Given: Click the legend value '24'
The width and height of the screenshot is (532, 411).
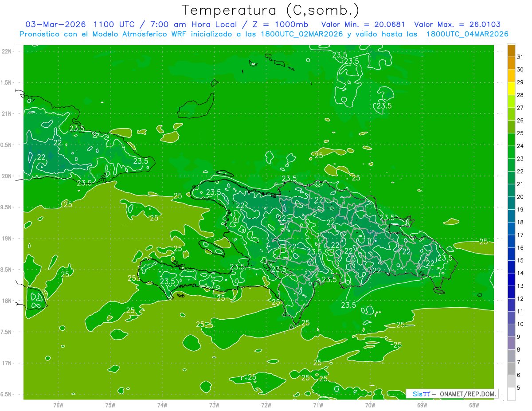Looking at the screenshot, I should pyautogui.click(x=520, y=146).
